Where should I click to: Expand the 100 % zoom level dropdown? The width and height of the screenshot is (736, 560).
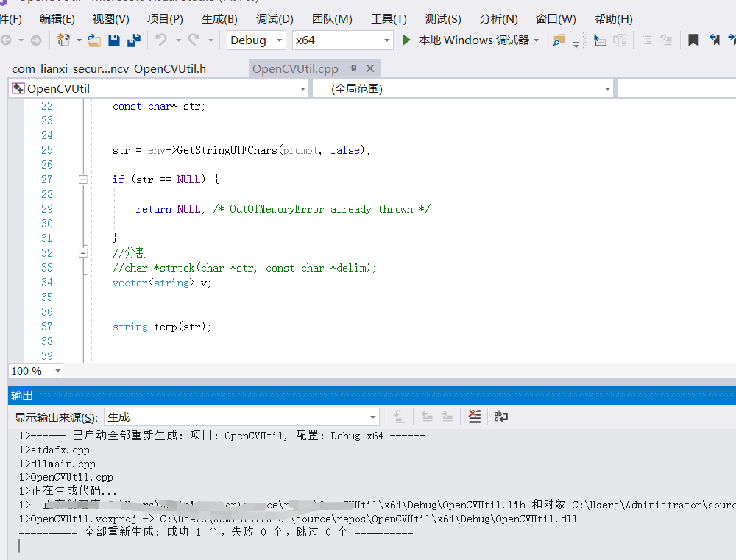(x=57, y=371)
